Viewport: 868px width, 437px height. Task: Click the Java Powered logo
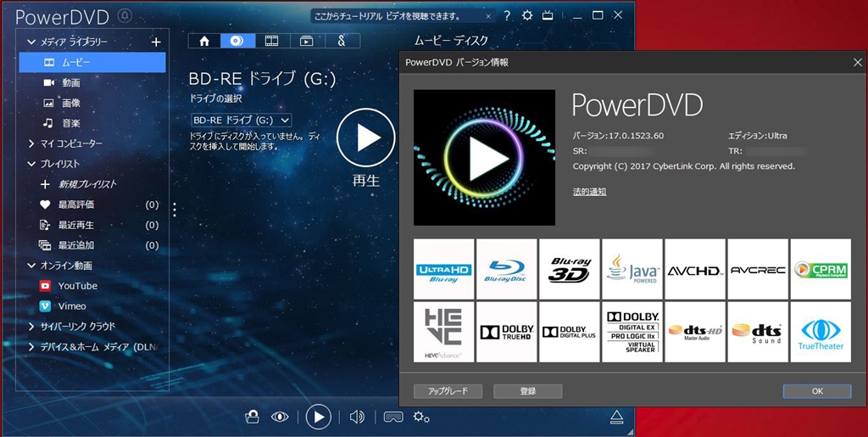click(632, 269)
